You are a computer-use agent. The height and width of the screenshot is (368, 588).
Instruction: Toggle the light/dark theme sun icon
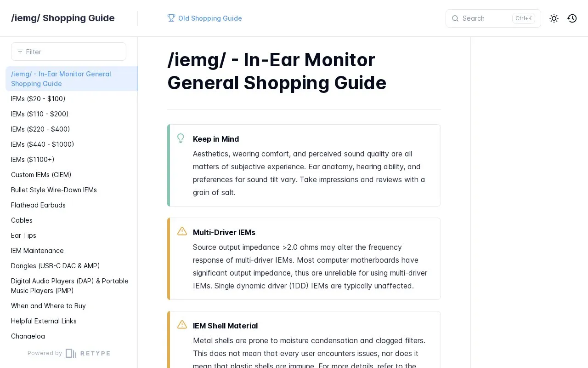pos(554,18)
